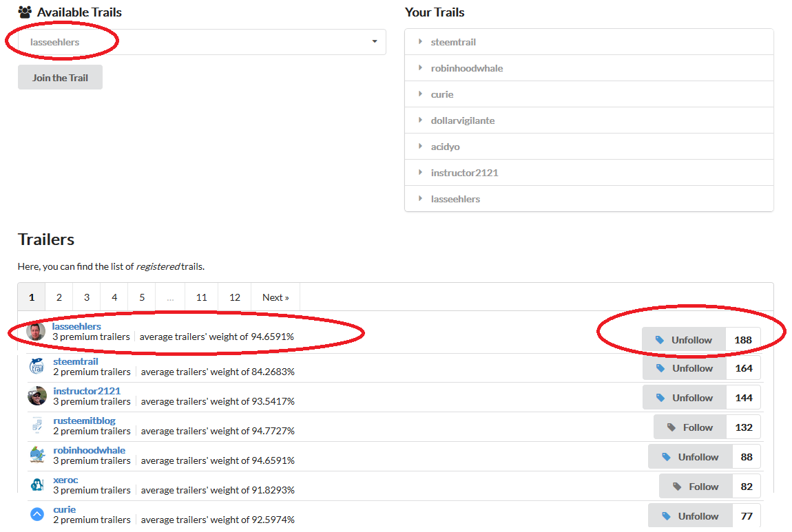Click Next » in the pagination

[275, 297]
